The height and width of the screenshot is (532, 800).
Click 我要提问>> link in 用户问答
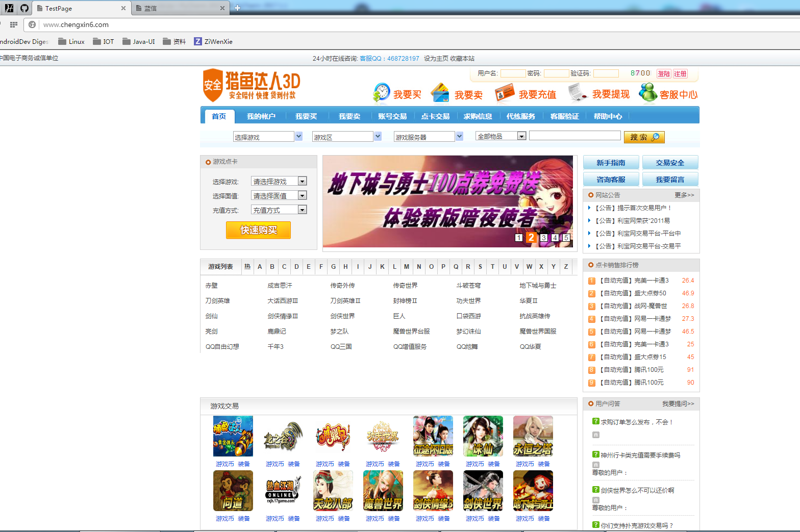pos(678,403)
